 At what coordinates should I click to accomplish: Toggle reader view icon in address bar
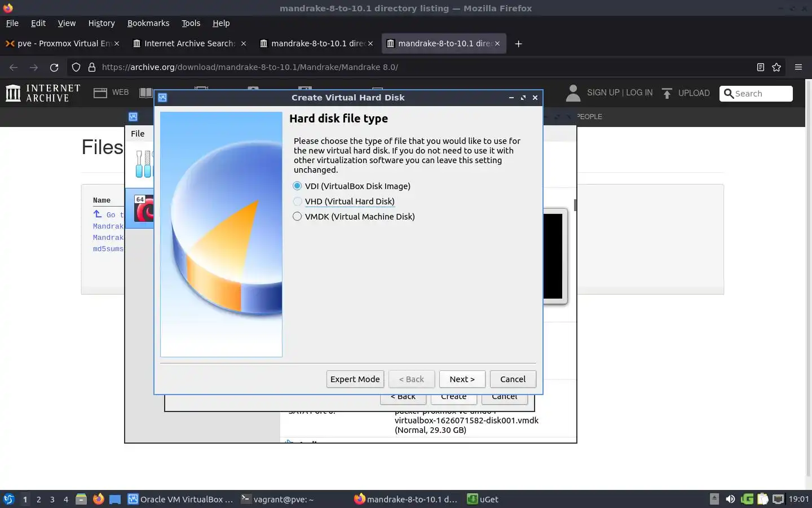(761, 67)
